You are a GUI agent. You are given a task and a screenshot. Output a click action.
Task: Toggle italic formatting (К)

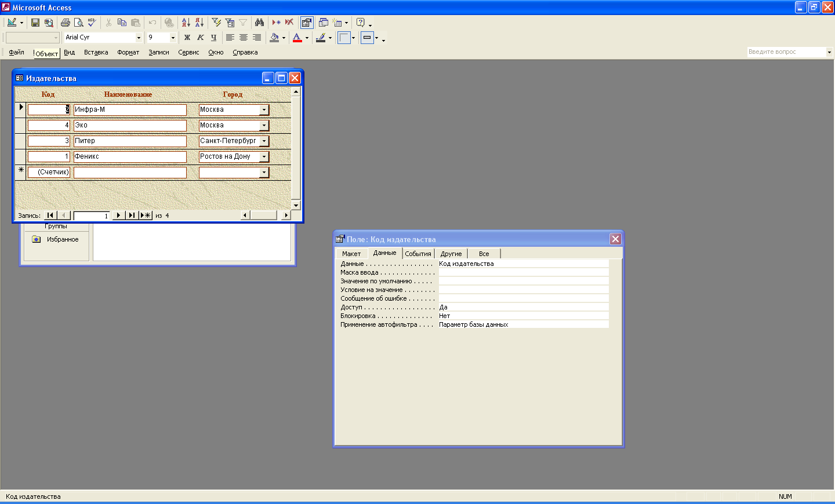pyautogui.click(x=200, y=38)
